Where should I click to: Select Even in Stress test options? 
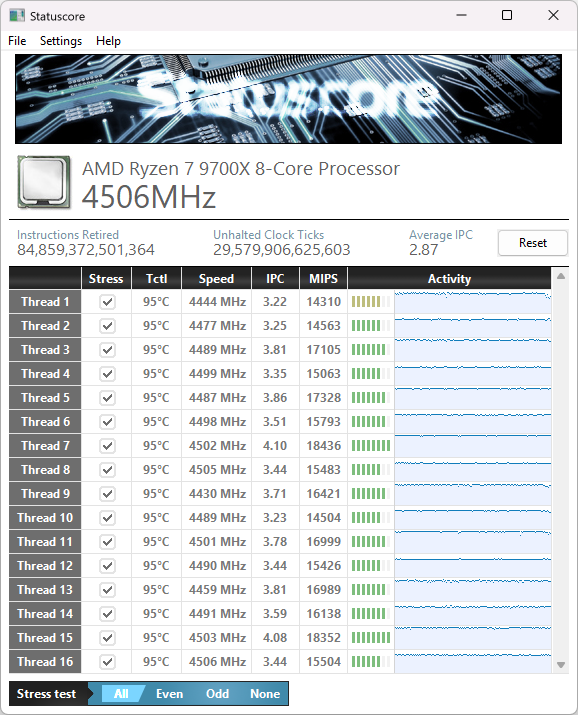click(x=170, y=694)
